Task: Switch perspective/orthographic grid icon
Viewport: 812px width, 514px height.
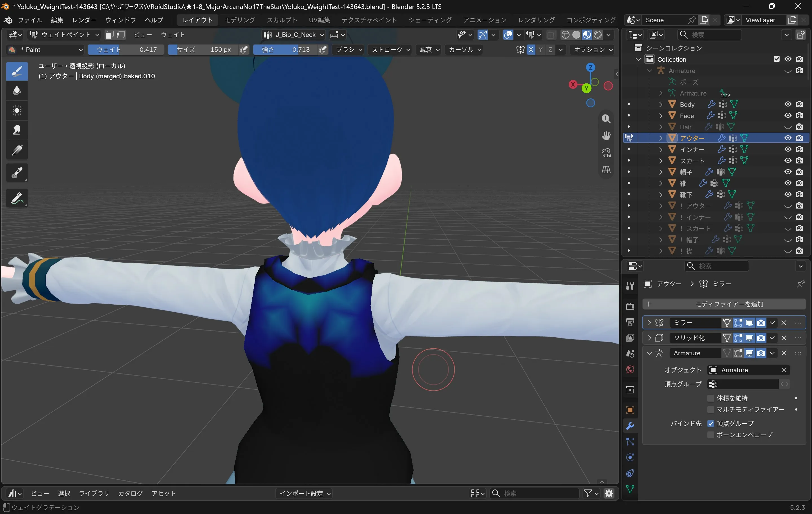Action: tap(606, 170)
